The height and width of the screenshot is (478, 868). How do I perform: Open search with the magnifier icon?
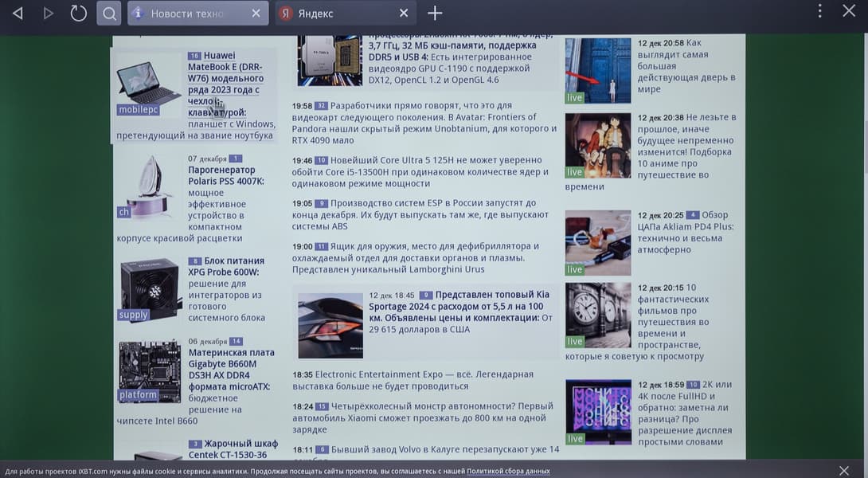tap(109, 13)
